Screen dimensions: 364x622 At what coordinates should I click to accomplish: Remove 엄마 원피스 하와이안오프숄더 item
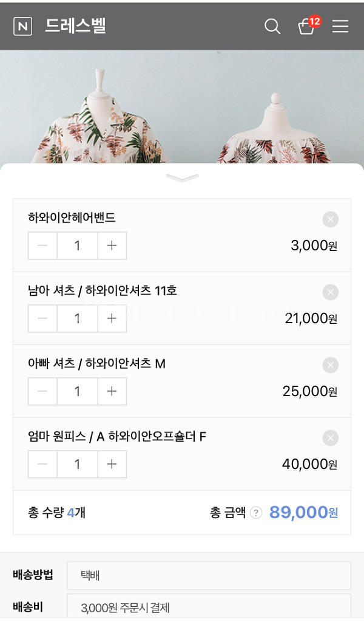(x=329, y=437)
